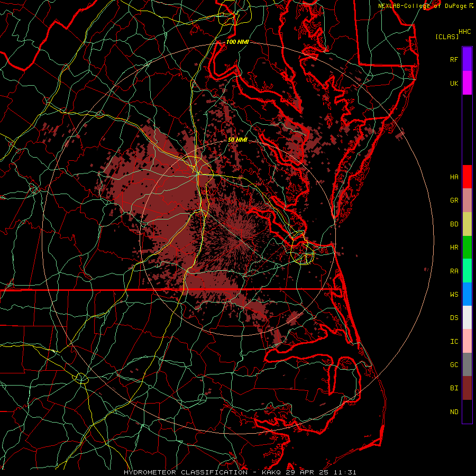Click the GR legend label
Viewport: 476px width, 476px height.
pos(454,200)
